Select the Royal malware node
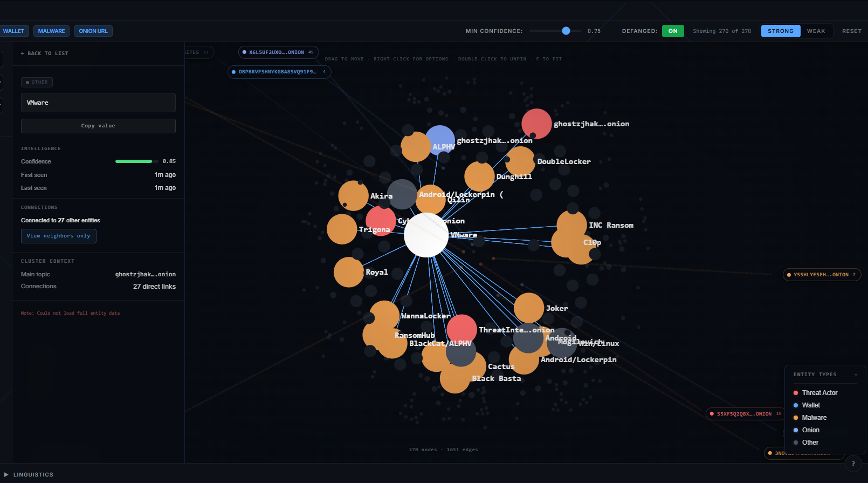This screenshot has height=483, width=868. (349, 272)
